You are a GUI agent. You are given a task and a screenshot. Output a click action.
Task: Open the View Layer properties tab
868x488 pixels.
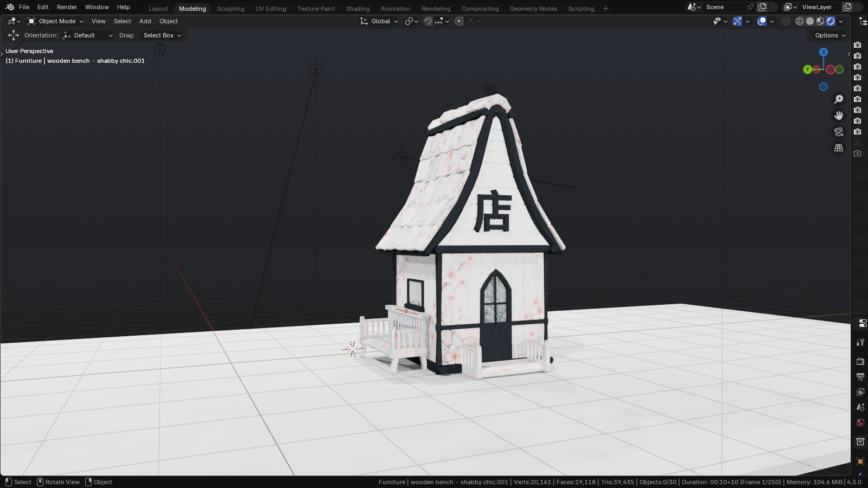coord(860,391)
